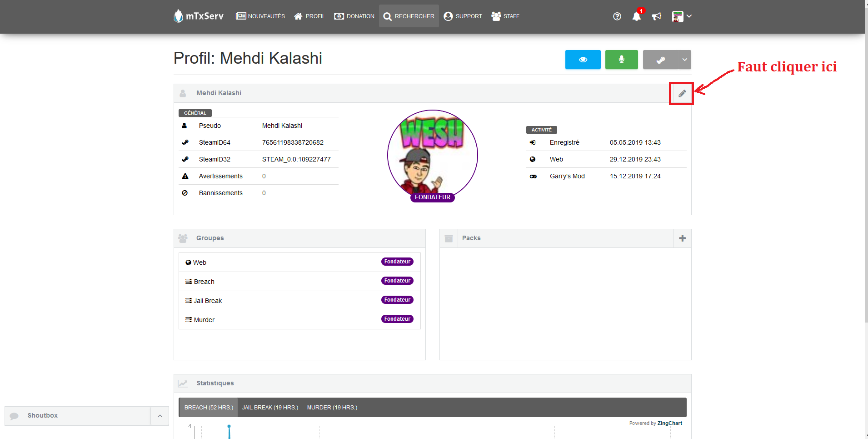Click the person icon beside Pseudo
The height and width of the screenshot is (439, 868).
click(185, 126)
